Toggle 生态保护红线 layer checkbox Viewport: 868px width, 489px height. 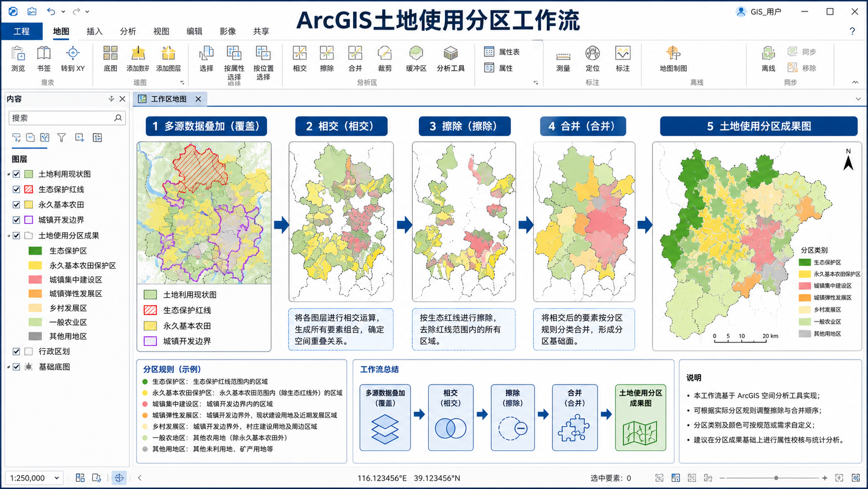(17, 189)
